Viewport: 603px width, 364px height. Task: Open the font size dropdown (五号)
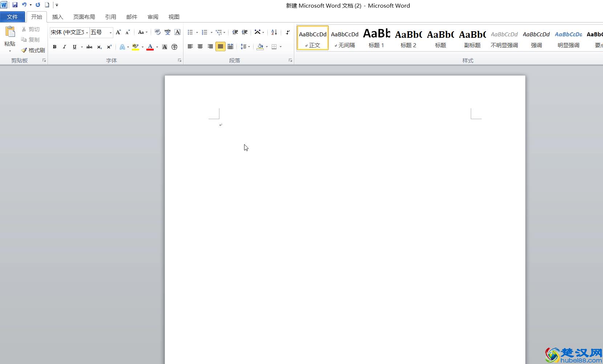coord(110,33)
